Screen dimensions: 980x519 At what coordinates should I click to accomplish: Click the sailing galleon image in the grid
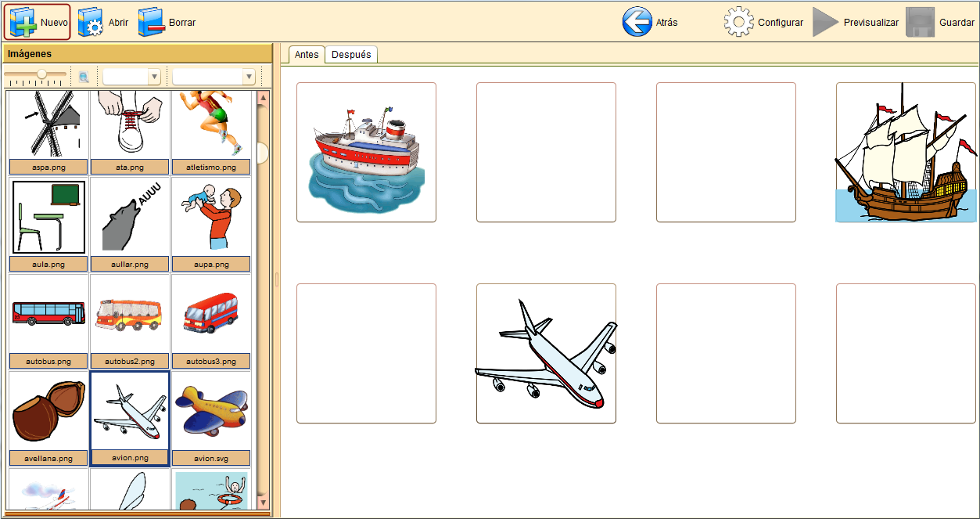[x=906, y=152]
